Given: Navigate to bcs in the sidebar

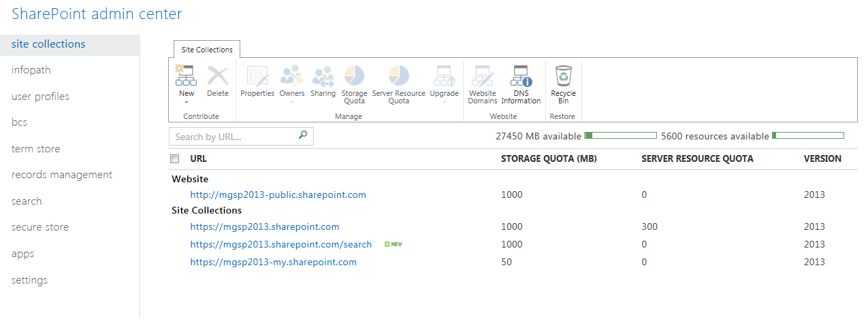Looking at the screenshot, I should (x=19, y=122).
